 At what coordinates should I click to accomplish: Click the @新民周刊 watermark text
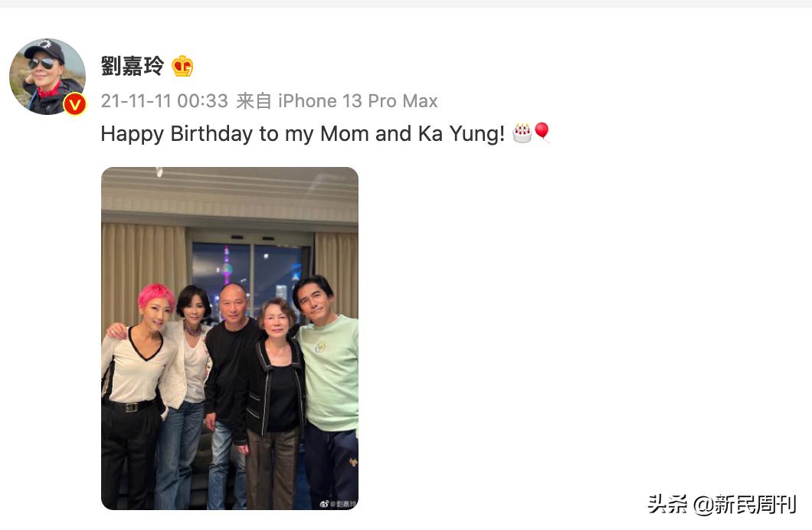click(745, 505)
